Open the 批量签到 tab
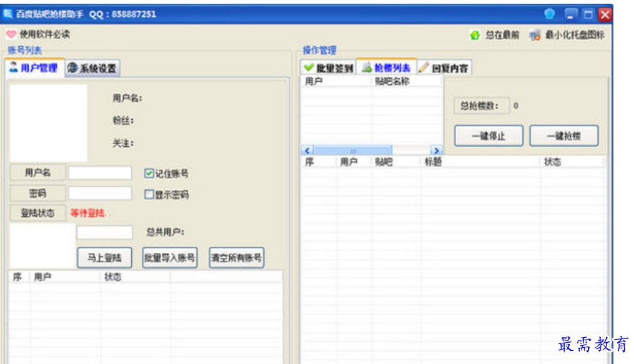Image resolution: width=634 pixels, height=364 pixels. (x=329, y=68)
